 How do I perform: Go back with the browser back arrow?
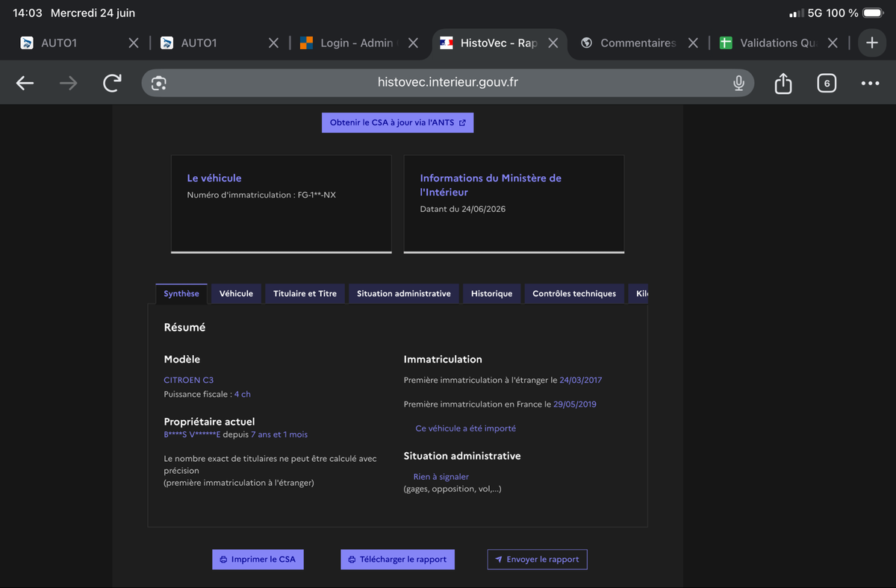point(25,84)
